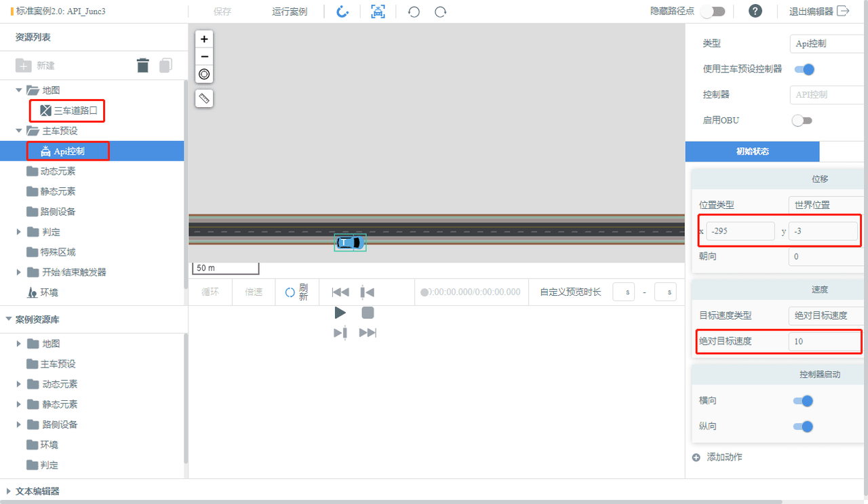
Task: Select the 初始状态 tab
Action: point(752,151)
